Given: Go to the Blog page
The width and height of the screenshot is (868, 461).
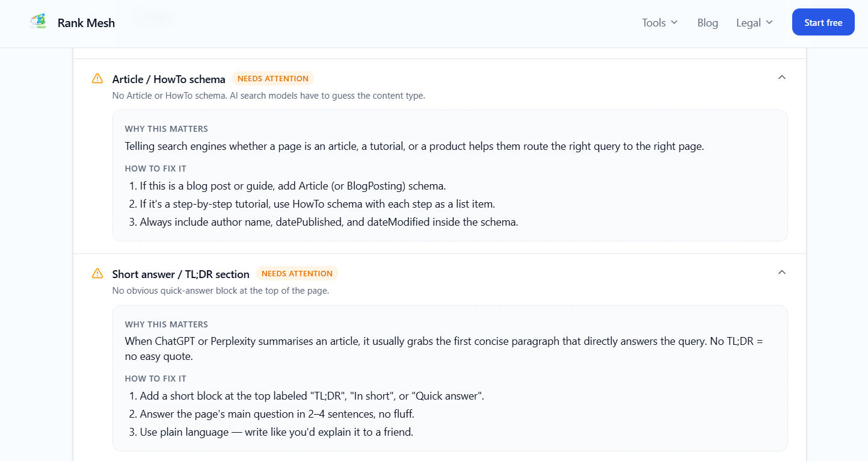Looking at the screenshot, I should click(x=707, y=23).
